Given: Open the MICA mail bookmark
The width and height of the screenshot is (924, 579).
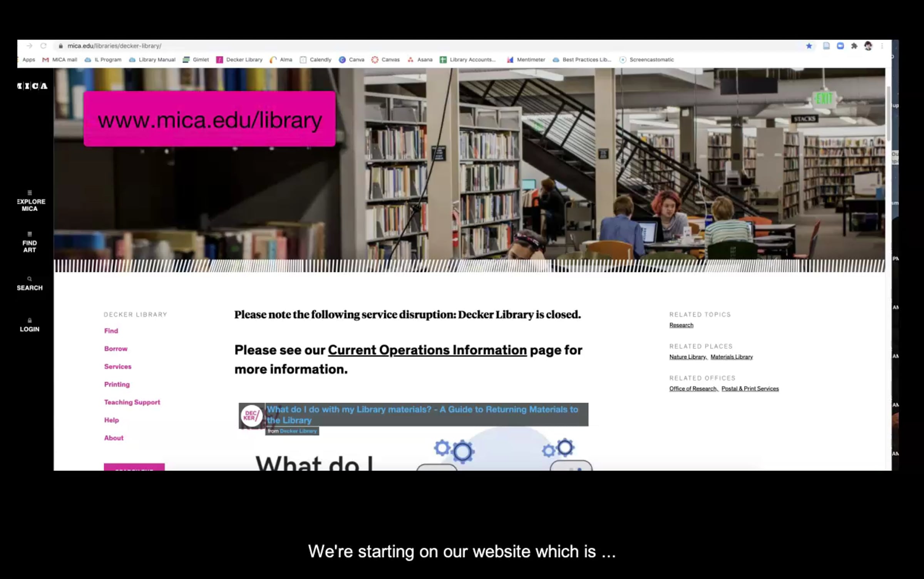Looking at the screenshot, I should coord(60,60).
